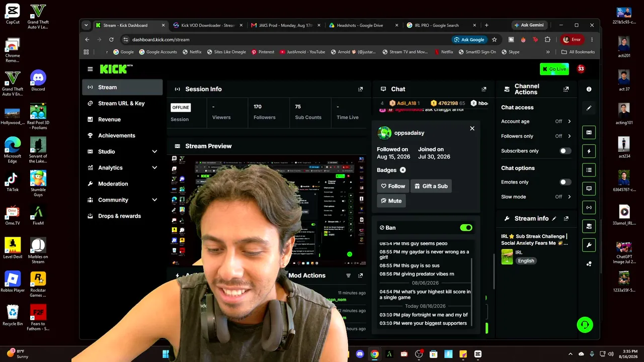Viewport: 644px width, 362px height.
Task: Open the Mod Actions filter icon
Action: coord(348,276)
